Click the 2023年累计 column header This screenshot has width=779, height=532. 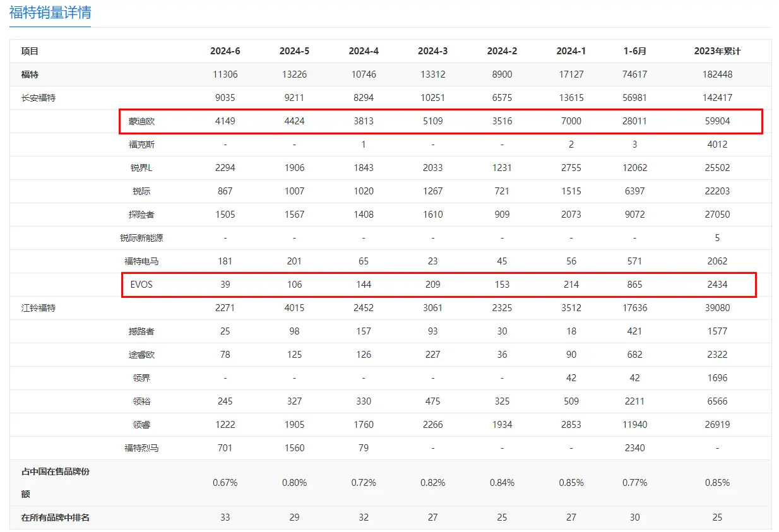coord(717,51)
